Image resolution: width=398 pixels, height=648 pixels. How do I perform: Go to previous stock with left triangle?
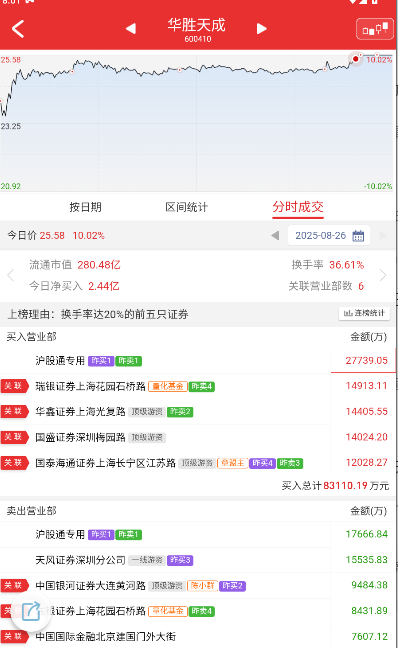click(x=131, y=29)
